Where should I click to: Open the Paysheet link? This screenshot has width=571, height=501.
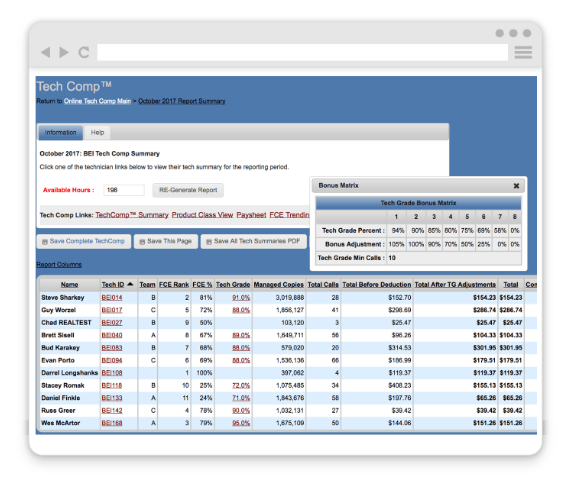[x=251, y=215]
